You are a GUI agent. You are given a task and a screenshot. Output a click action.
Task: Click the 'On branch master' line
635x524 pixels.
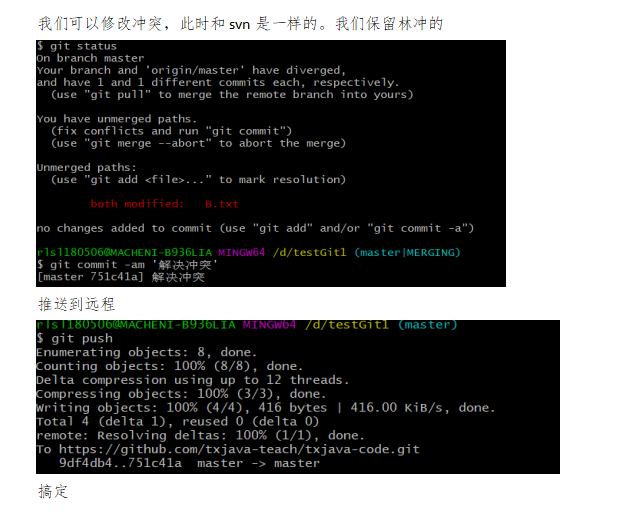click(90, 58)
